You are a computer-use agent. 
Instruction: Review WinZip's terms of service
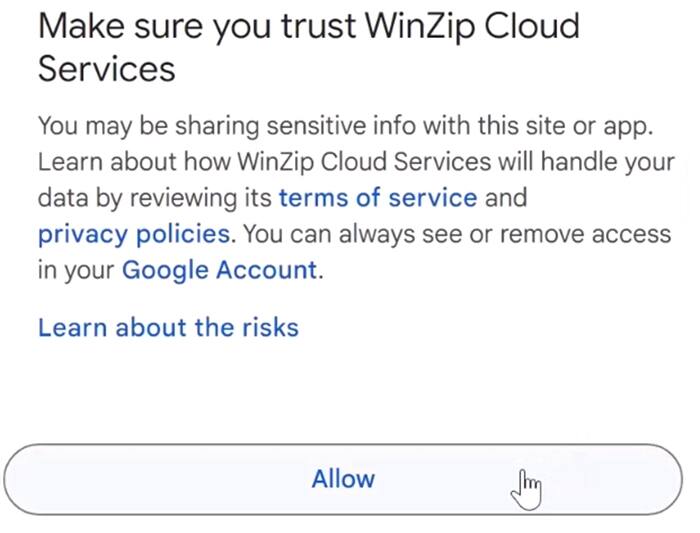377,197
